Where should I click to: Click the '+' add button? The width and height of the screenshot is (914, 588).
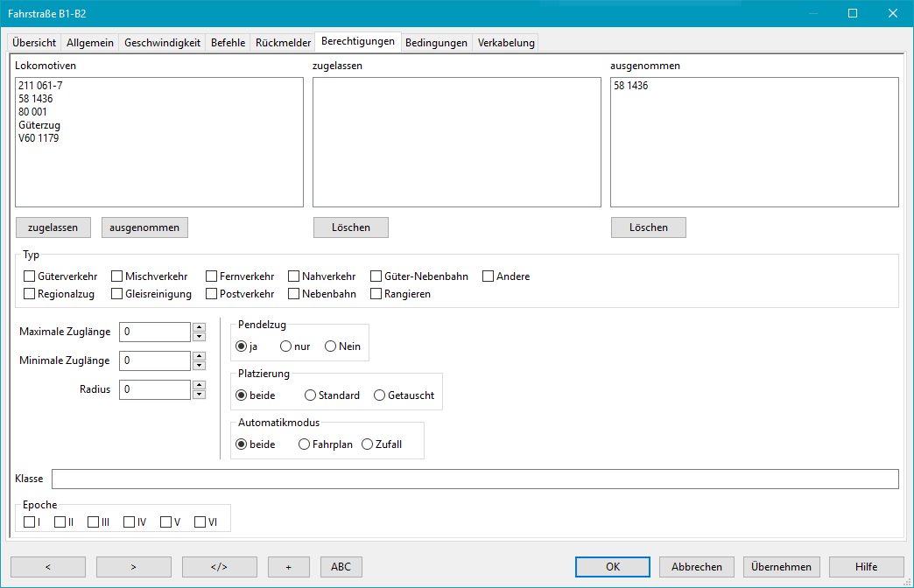(289, 566)
